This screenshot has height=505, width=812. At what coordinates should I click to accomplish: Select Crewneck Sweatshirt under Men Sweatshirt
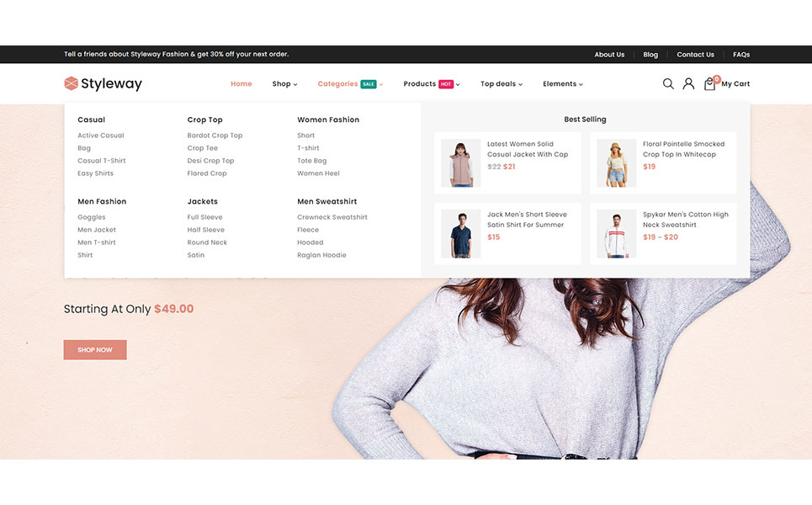click(332, 217)
